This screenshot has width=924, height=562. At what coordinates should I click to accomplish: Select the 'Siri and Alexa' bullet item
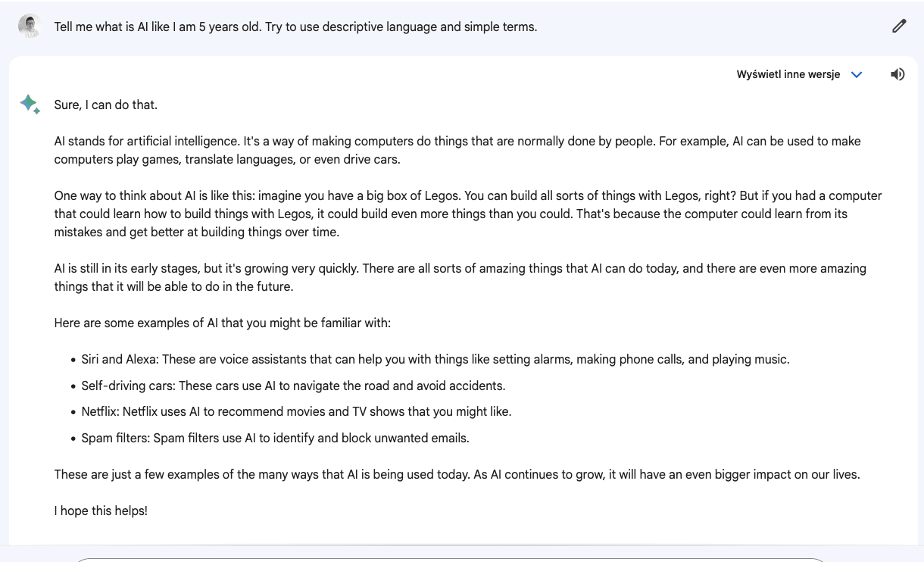tap(435, 360)
